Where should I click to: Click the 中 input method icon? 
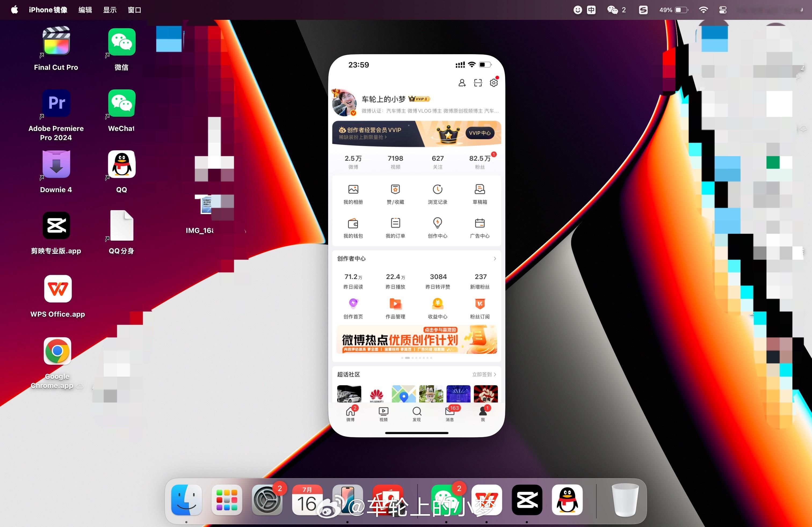click(x=591, y=10)
